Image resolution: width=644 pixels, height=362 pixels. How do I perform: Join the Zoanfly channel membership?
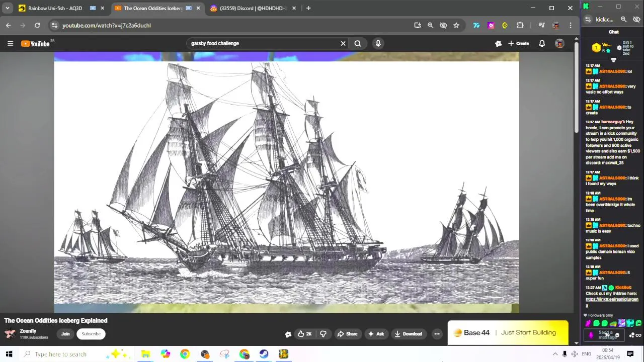tap(65, 334)
